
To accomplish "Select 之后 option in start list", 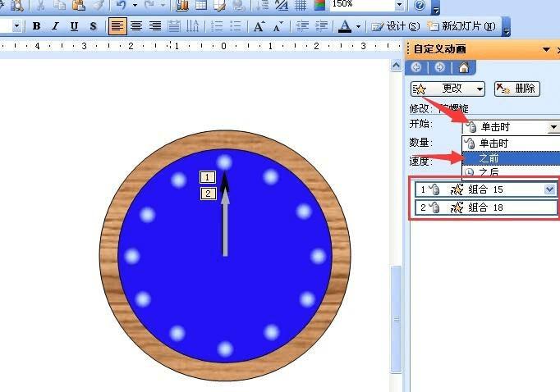I will [511, 172].
